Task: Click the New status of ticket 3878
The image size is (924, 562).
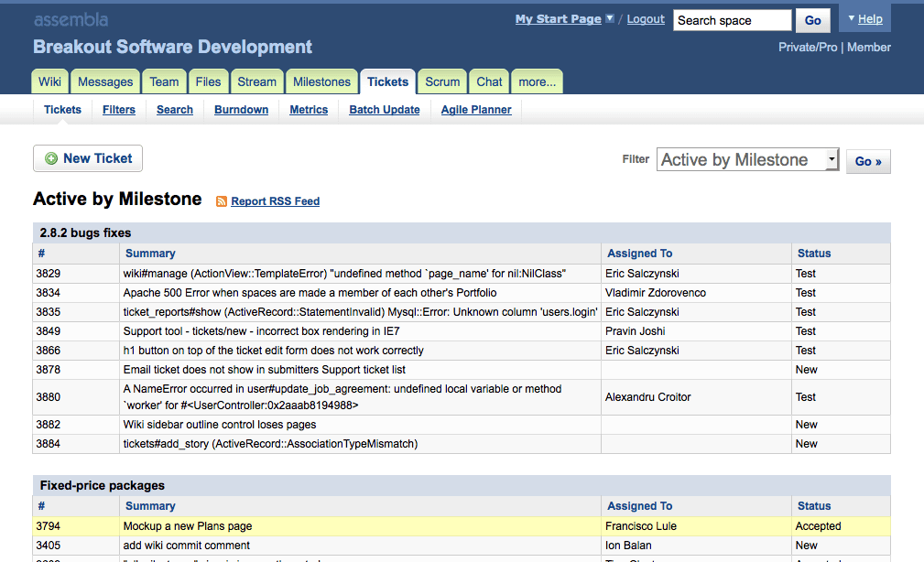Action: (806, 370)
